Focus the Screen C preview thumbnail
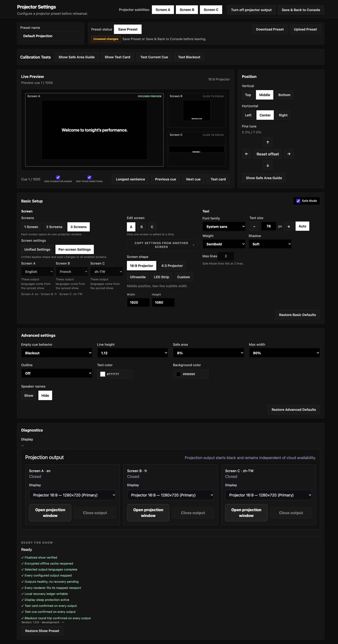The image size is (338, 644). tap(196, 149)
